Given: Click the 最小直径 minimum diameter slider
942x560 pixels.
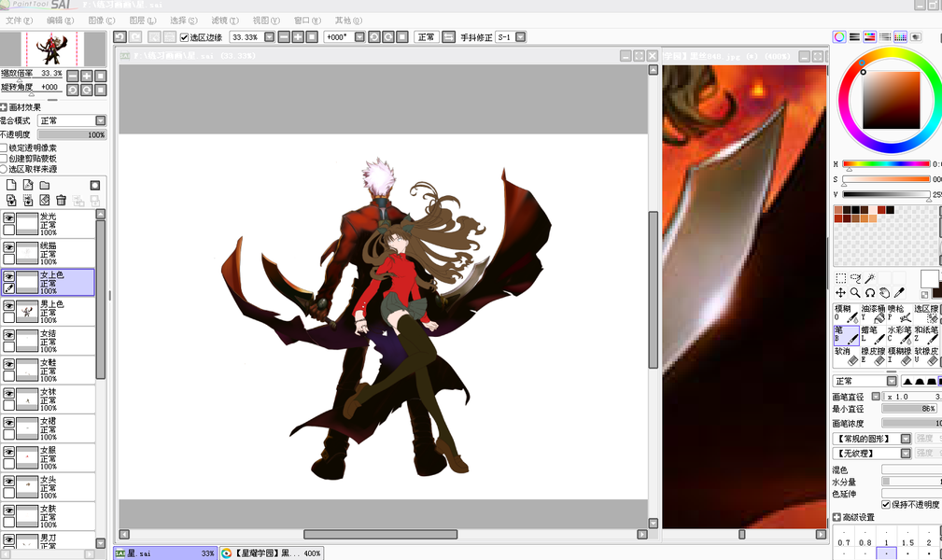Looking at the screenshot, I should 911,409.
